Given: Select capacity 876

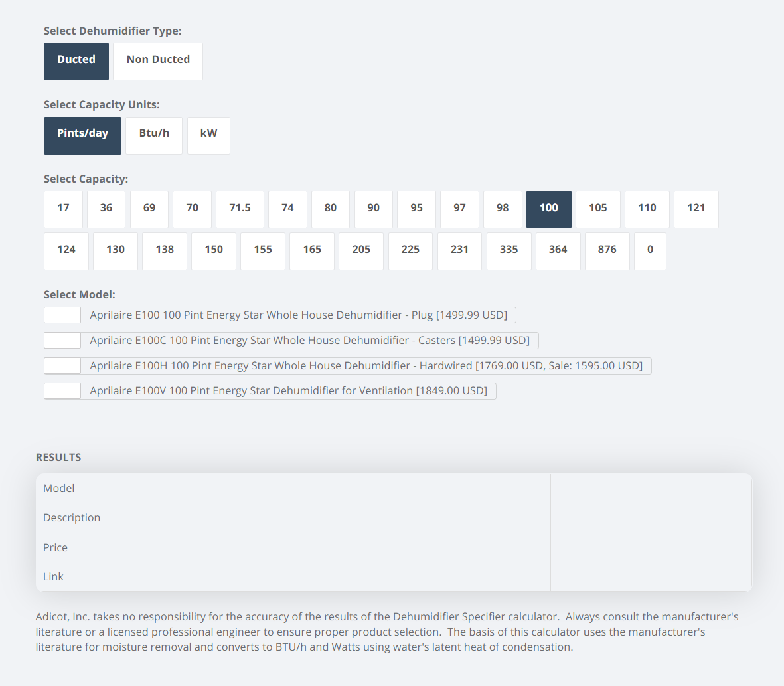Looking at the screenshot, I should click(607, 251).
